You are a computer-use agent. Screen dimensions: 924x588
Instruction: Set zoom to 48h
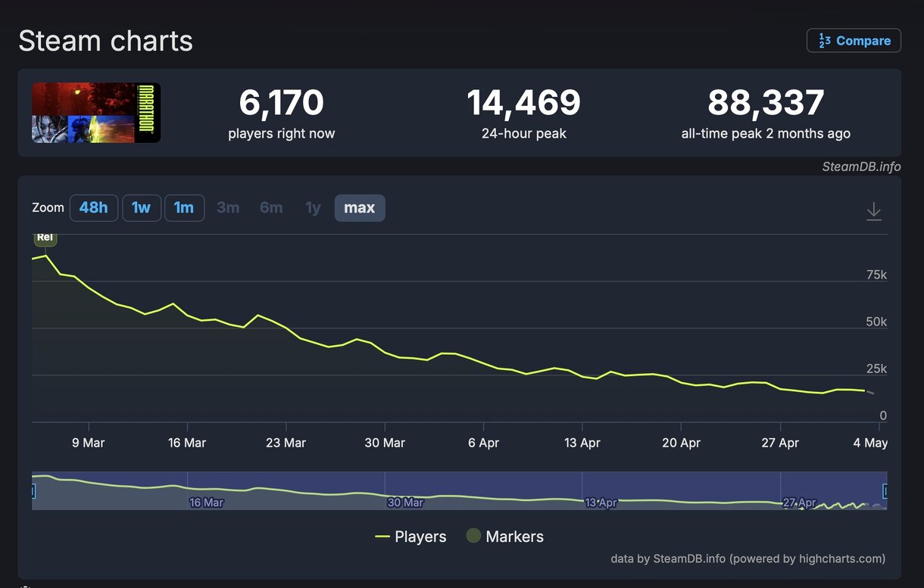point(94,208)
